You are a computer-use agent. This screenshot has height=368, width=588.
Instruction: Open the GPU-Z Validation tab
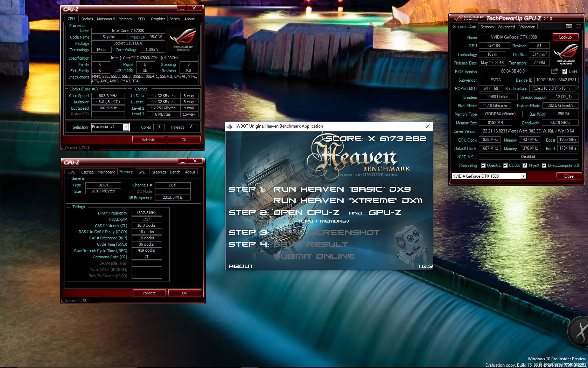pos(527,27)
